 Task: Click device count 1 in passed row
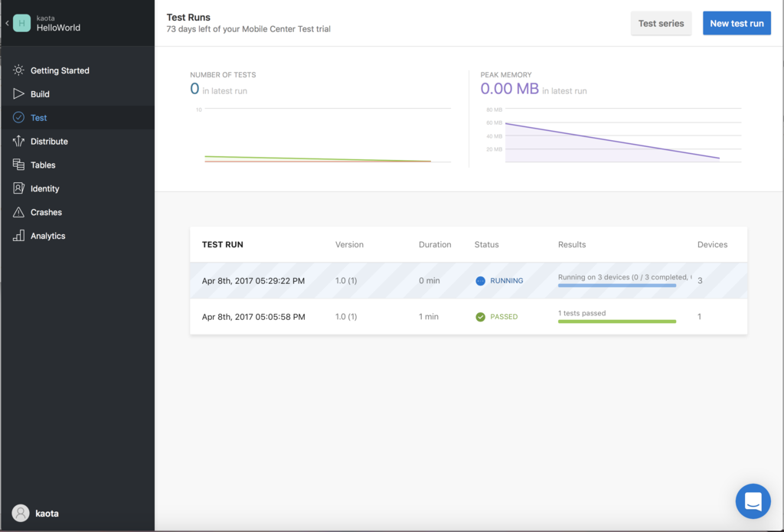[x=699, y=316]
